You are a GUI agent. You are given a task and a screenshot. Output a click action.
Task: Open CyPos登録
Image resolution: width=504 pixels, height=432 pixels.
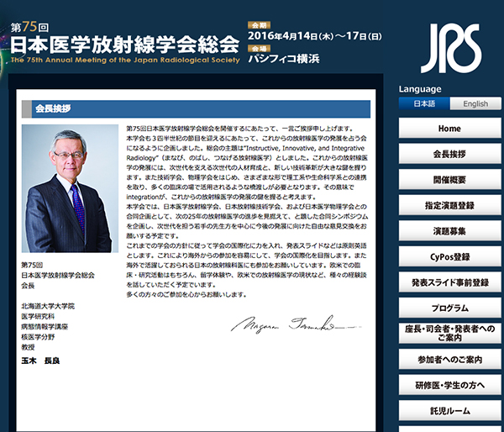(x=449, y=256)
